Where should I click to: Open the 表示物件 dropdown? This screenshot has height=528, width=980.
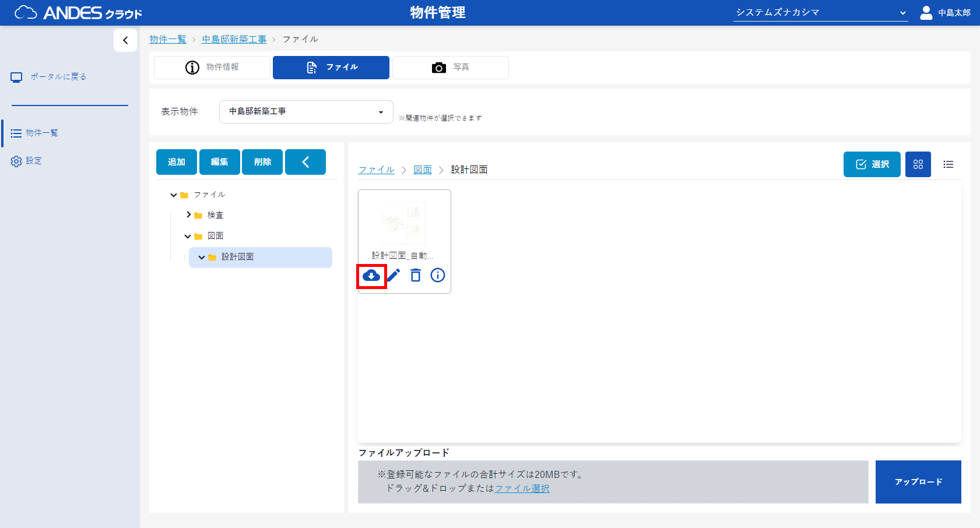point(306,112)
